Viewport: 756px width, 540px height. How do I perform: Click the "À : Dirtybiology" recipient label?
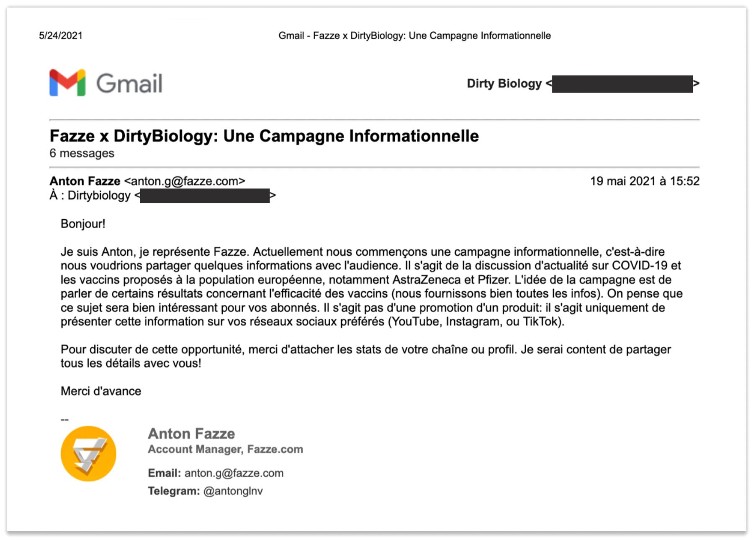coord(90,195)
